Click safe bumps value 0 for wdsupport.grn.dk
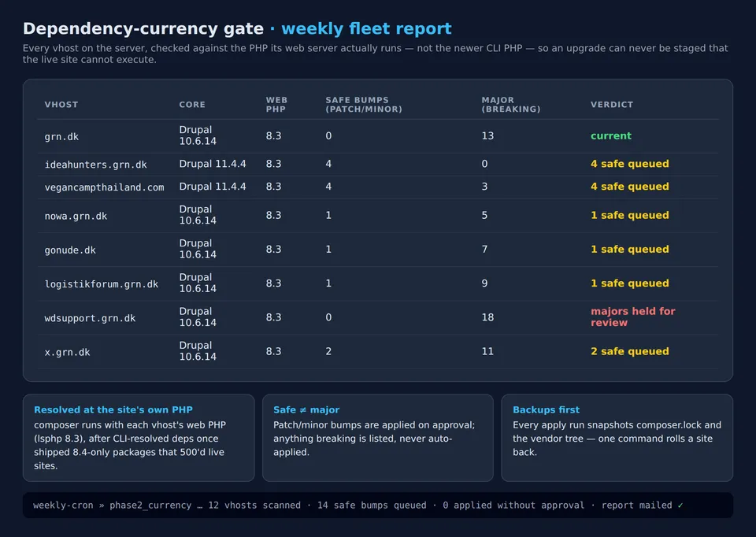 (x=328, y=317)
